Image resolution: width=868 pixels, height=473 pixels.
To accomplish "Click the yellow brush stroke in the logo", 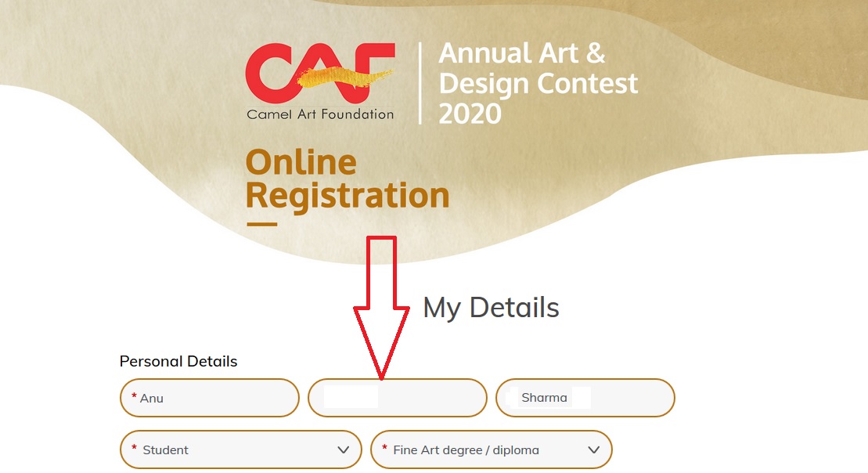I will coord(344,79).
